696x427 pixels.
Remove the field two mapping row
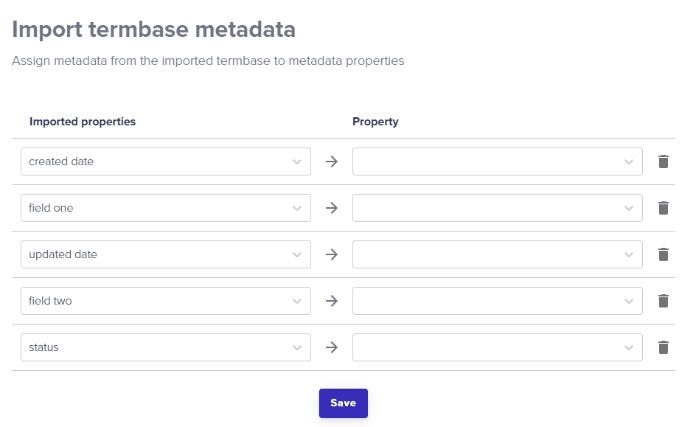(x=663, y=301)
